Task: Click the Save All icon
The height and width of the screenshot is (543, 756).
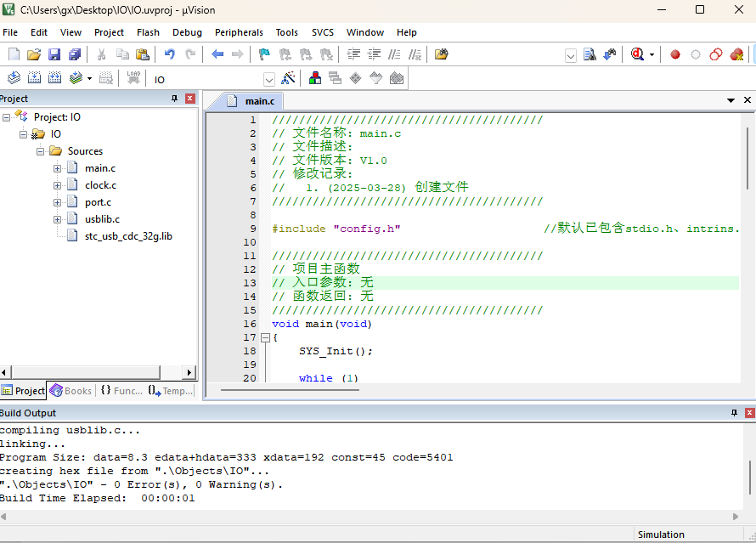Action: [75, 54]
